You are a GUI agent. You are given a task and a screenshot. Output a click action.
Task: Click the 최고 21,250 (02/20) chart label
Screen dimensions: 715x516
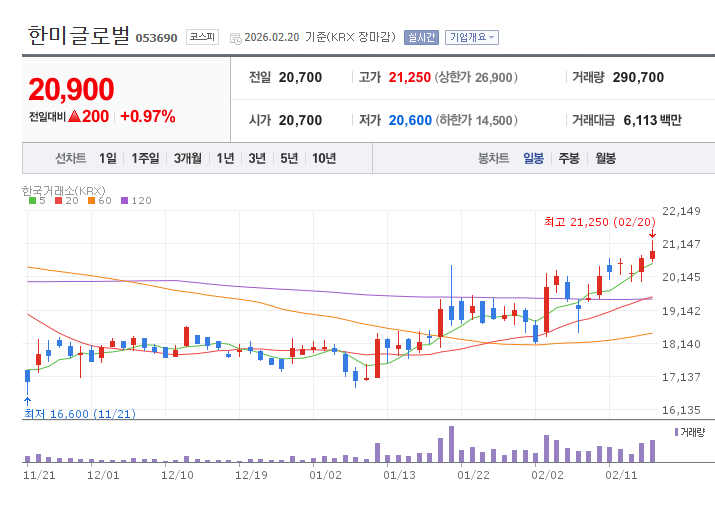600,222
